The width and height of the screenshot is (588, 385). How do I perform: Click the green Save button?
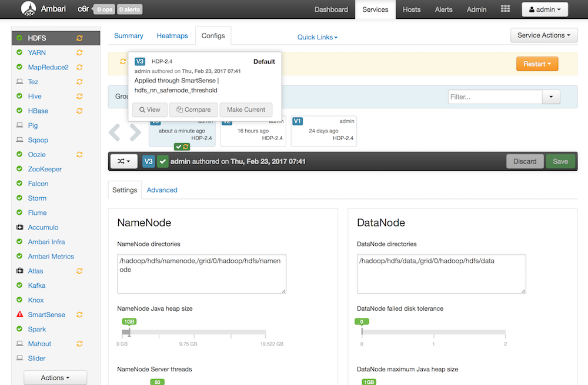click(560, 161)
